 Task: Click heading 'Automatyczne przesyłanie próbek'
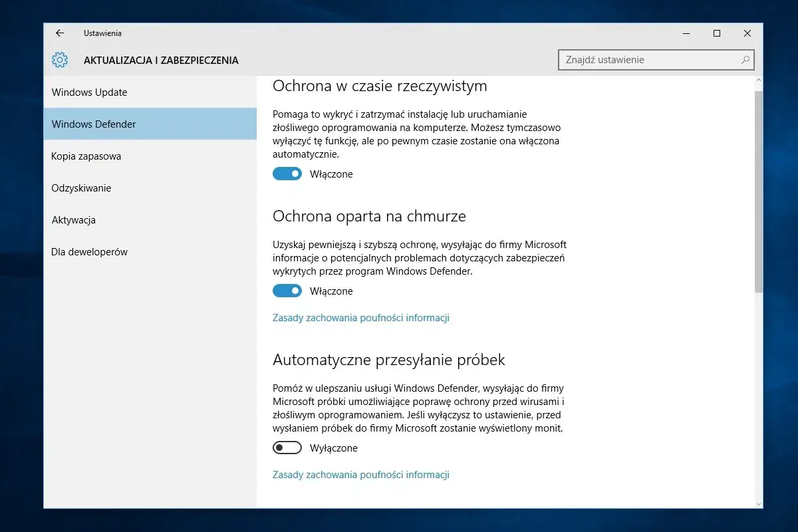point(389,360)
